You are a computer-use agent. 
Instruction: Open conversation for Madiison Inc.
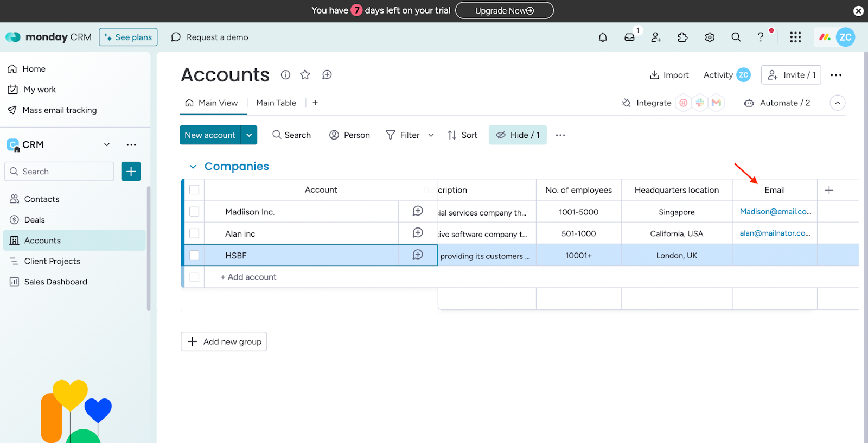pos(418,211)
